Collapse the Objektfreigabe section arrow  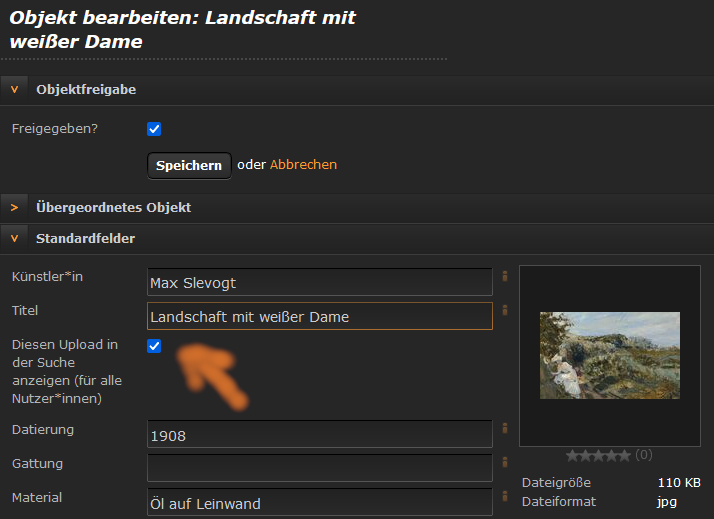15,90
